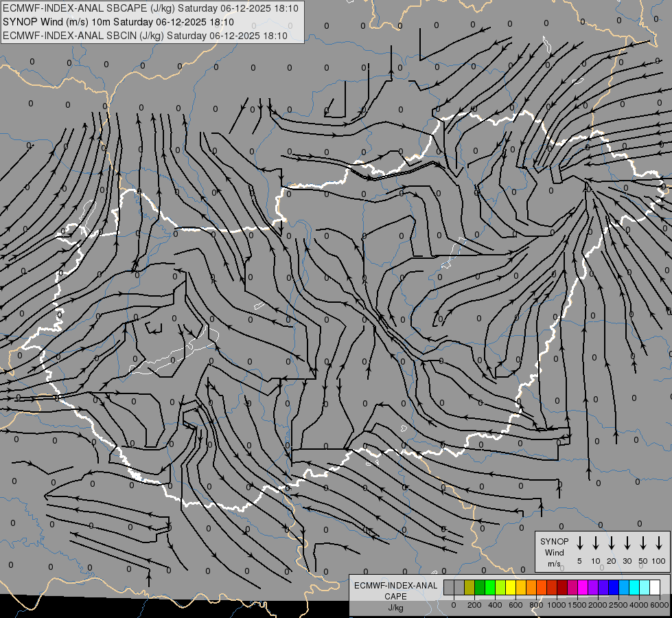This screenshot has width=672, height=618.
Task: Choose the sky blue swatch right of 2500
Action: pyautogui.click(x=623, y=587)
